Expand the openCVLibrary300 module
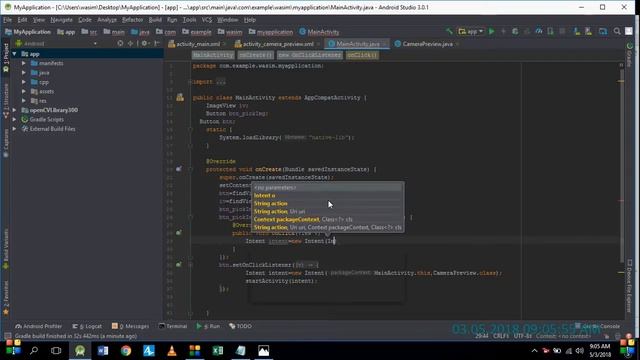This screenshot has height=360, width=640. 15,110
